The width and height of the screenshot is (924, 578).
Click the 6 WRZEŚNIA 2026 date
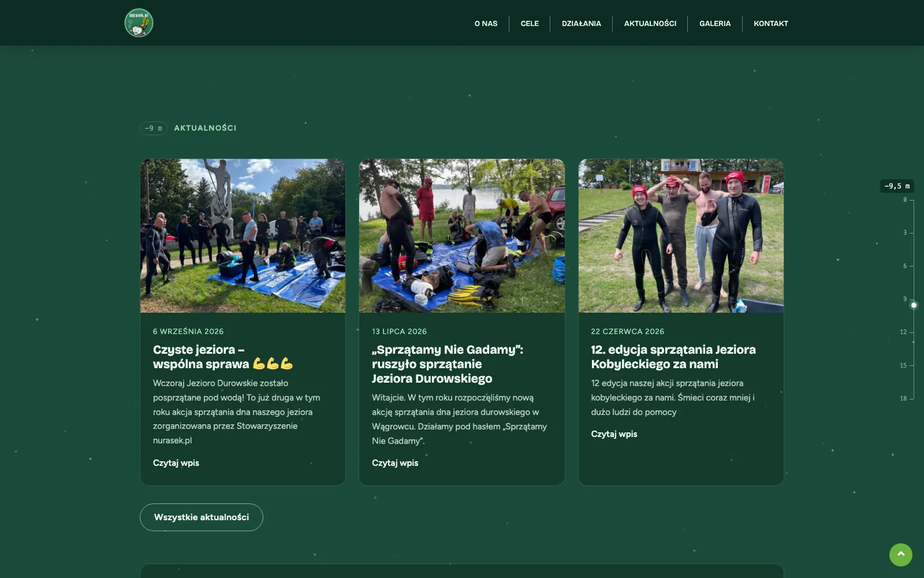(x=188, y=331)
